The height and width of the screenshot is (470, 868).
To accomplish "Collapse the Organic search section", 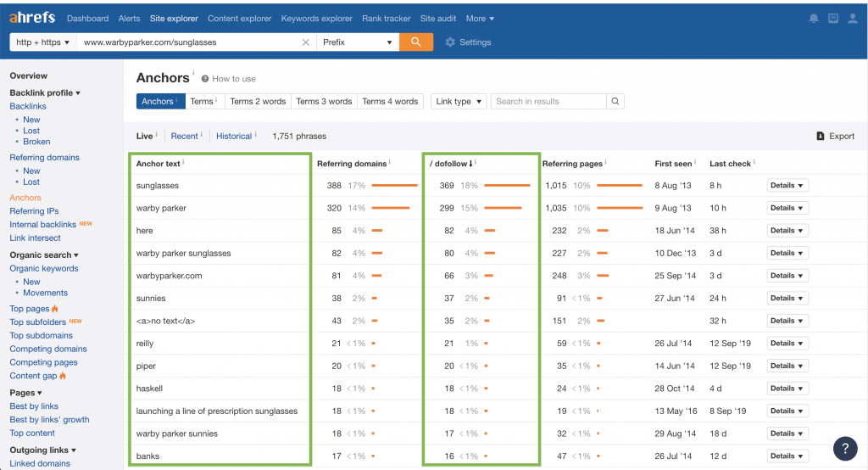I will 44,255.
